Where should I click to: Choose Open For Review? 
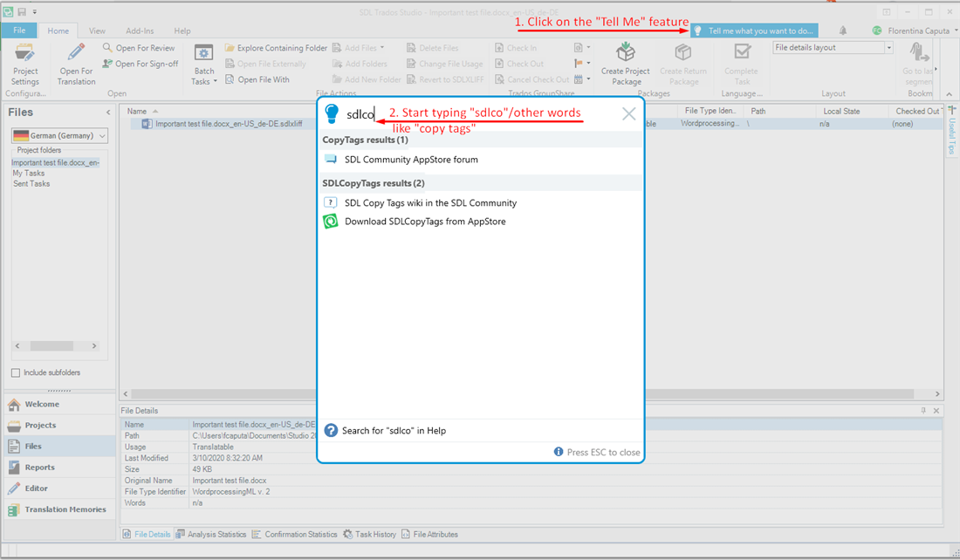139,48
